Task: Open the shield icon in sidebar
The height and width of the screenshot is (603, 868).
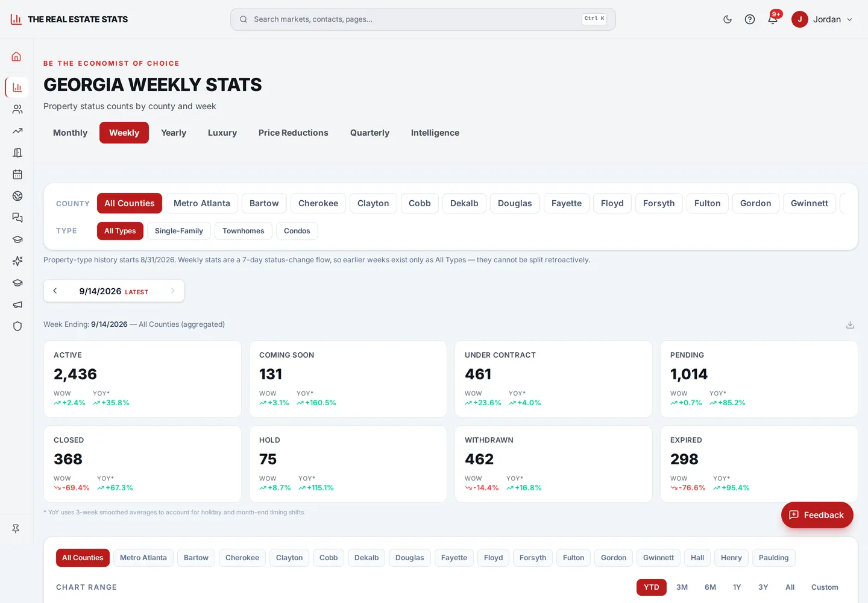Action: 17,326
